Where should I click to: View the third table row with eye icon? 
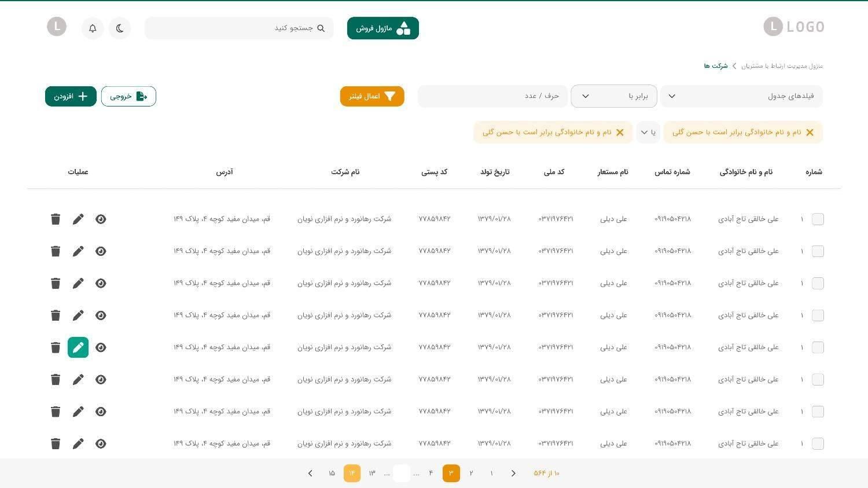coord(101,283)
